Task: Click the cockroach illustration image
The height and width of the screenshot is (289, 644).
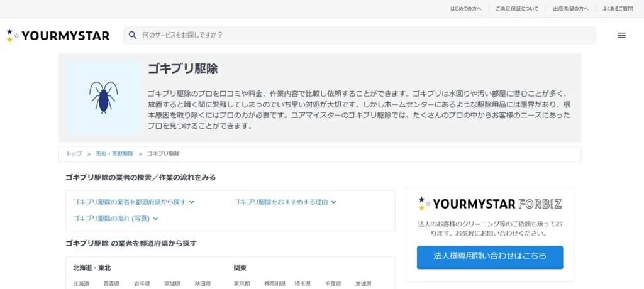Action: coord(103,97)
